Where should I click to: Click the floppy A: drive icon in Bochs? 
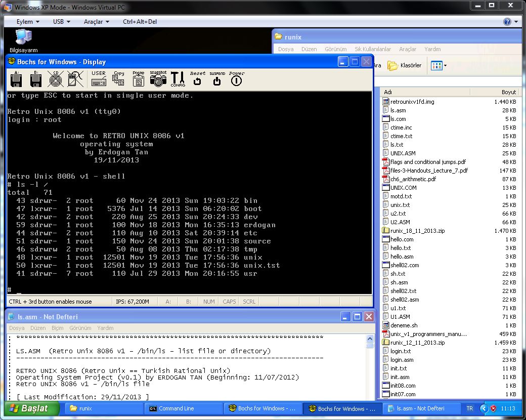16,79
